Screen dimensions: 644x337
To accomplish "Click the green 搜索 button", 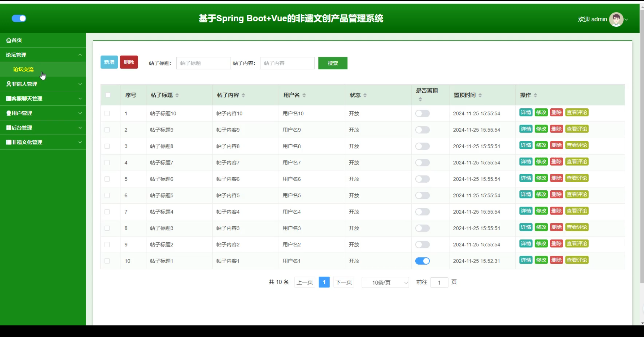I will (333, 63).
